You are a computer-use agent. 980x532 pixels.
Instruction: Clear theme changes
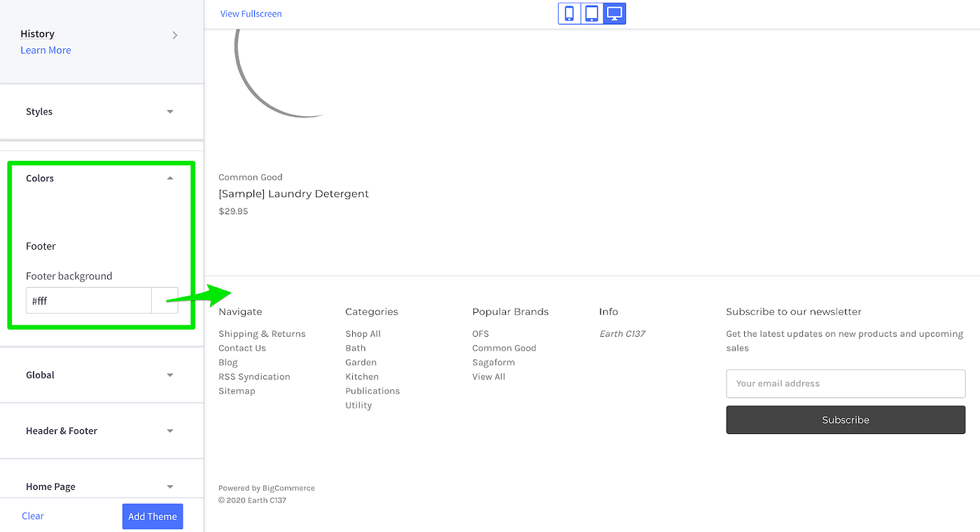point(33,516)
